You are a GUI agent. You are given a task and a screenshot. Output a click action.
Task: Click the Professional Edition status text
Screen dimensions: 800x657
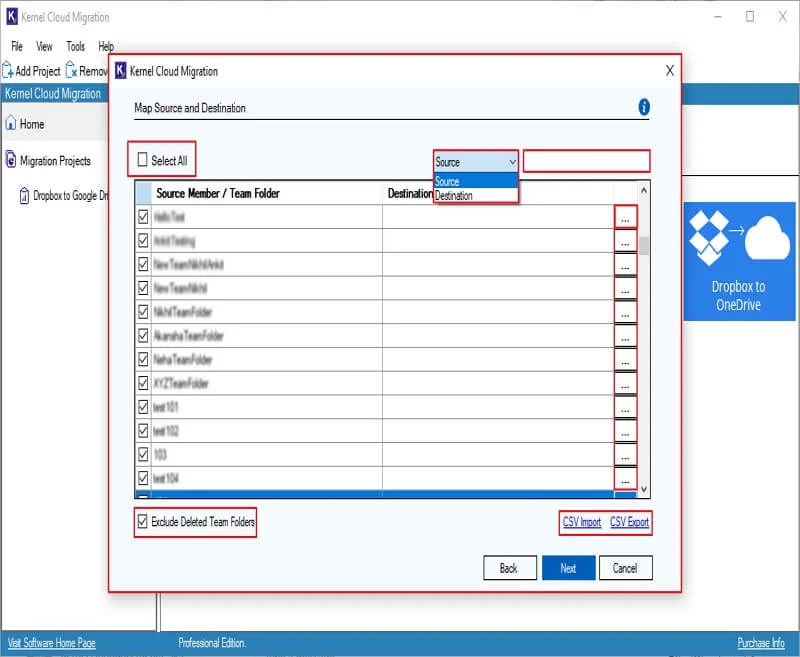[x=212, y=643]
